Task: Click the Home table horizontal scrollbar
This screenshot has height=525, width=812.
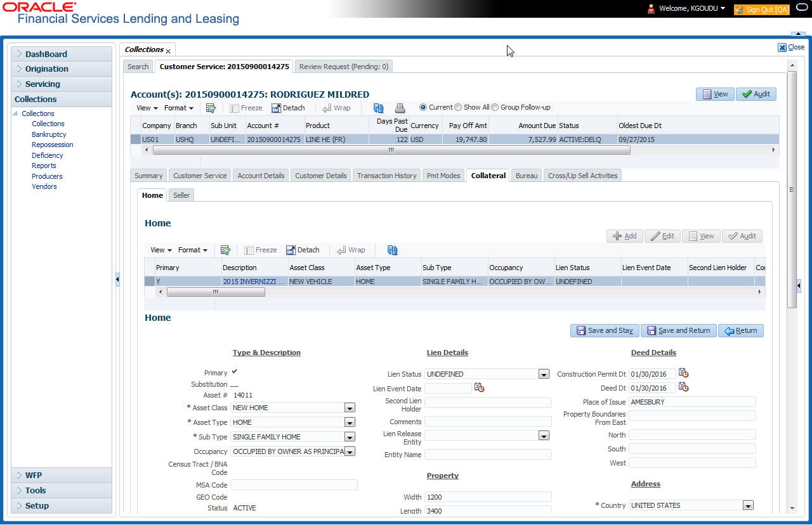Action: [x=216, y=292]
